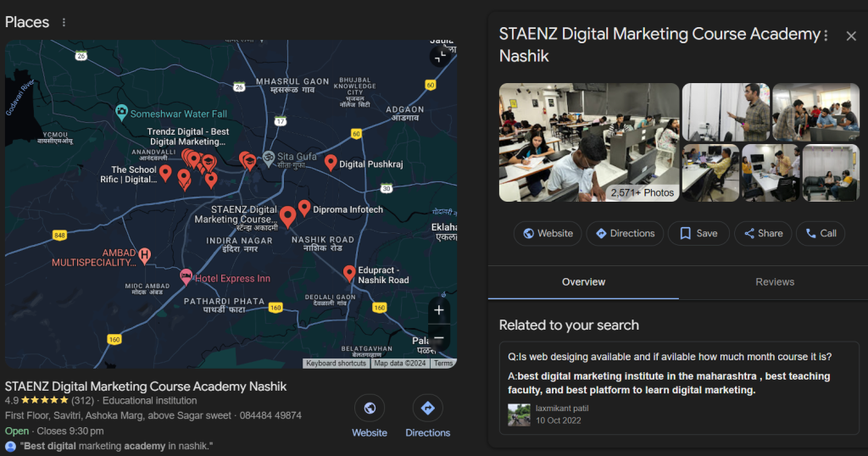Open the map Terms link
868x456 pixels.
442,364
